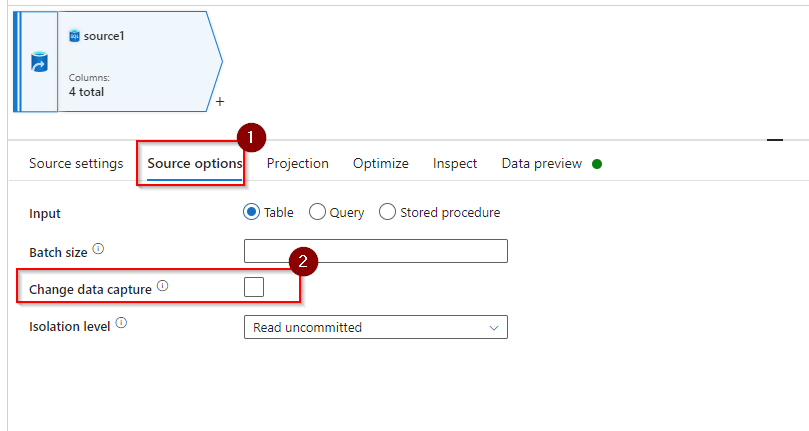Choose the Stored procedure radio button

[x=387, y=212]
